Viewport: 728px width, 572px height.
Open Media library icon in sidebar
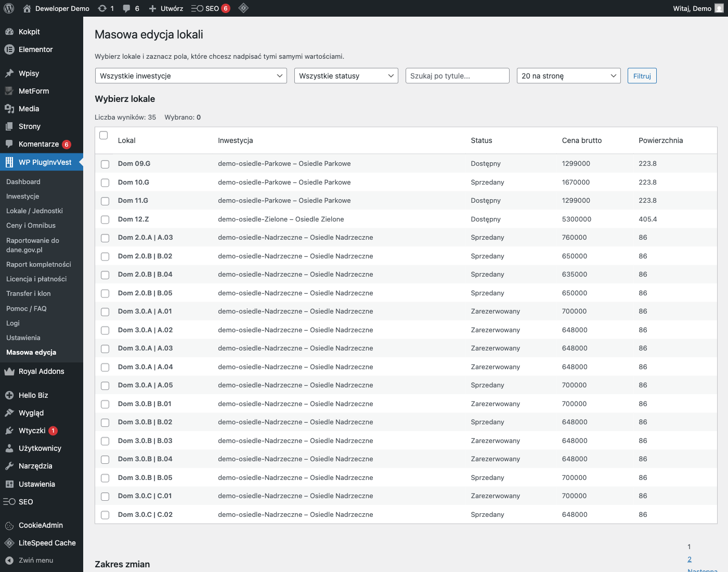tap(9, 109)
